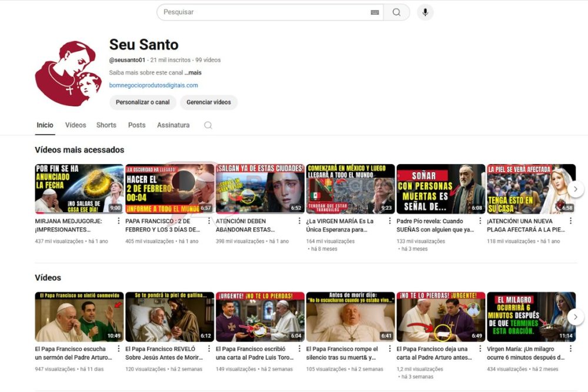The width and height of the screenshot is (588, 392).
Task: Play Papa Francisco se sintió conmovido thumbnail
Action: click(79, 317)
